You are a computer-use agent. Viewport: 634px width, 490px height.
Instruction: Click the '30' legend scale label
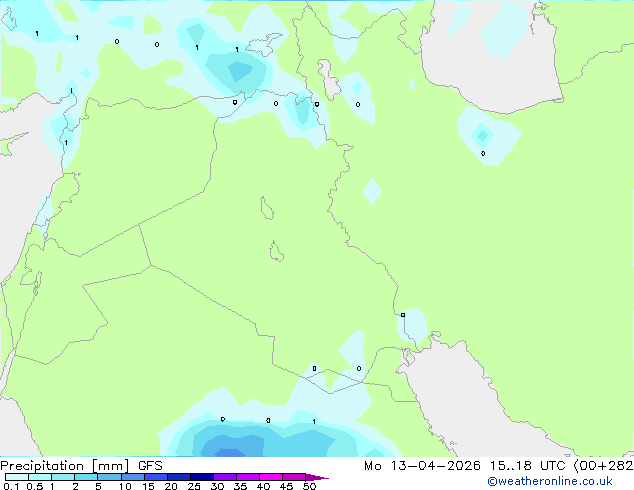[217, 486]
